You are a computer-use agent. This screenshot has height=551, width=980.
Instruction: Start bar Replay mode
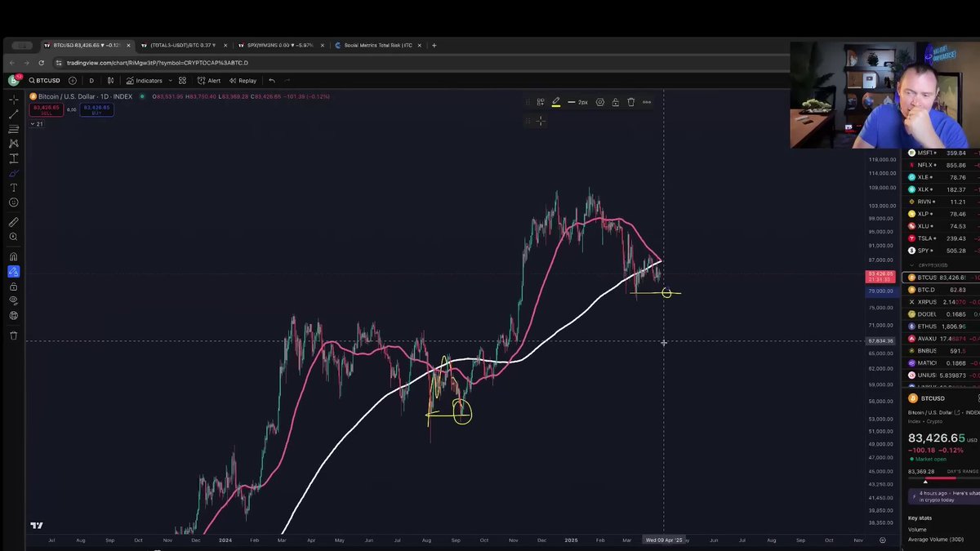coord(243,81)
